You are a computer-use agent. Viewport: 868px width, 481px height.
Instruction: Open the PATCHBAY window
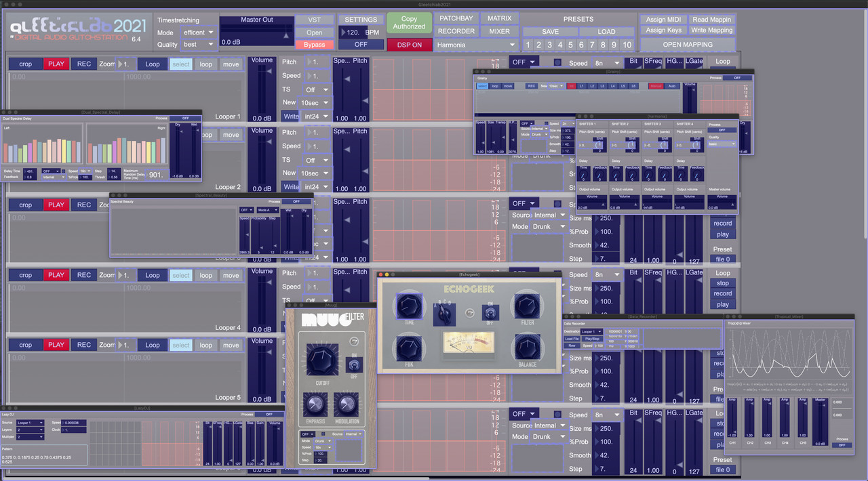point(456,18)
